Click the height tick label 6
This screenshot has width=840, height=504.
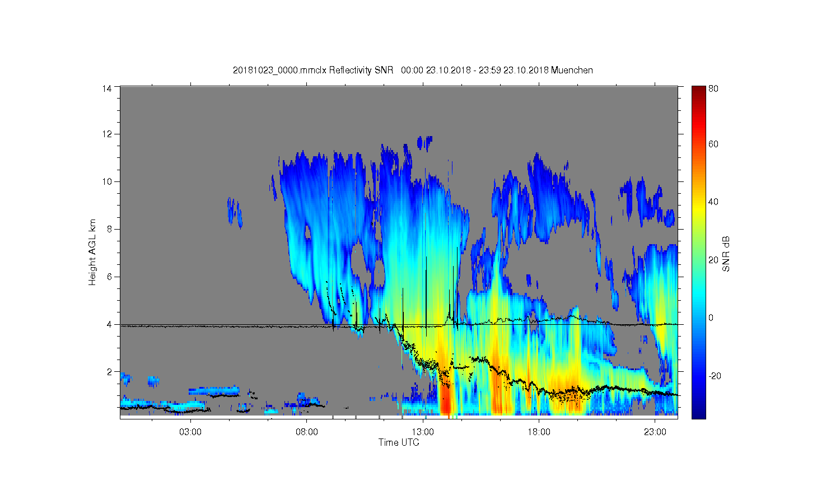click(109, 277)
